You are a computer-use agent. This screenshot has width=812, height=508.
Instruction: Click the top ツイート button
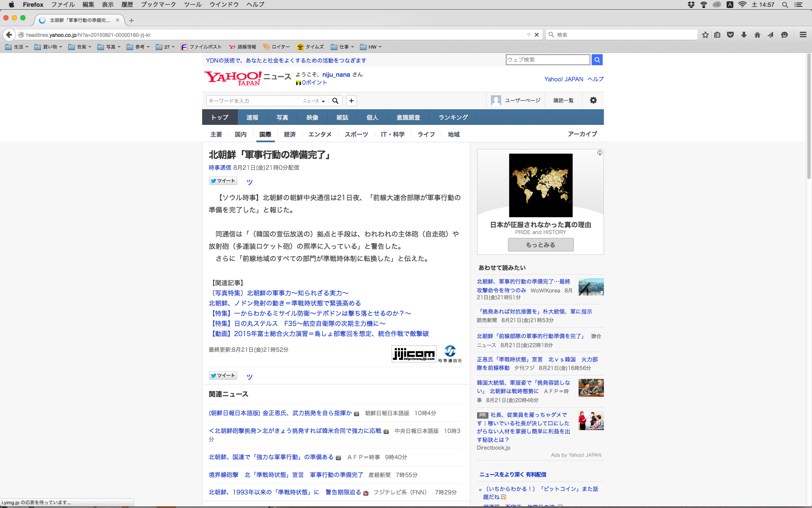223,181
